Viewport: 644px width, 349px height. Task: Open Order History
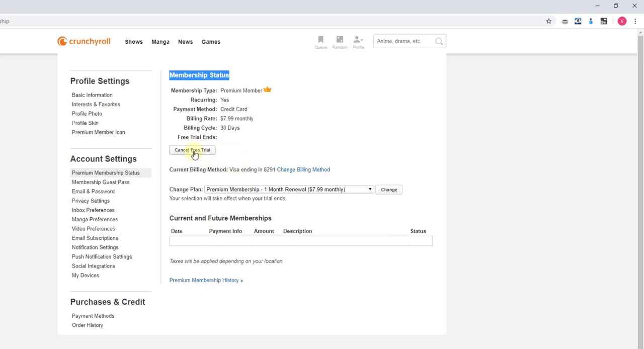coord(88,325)
